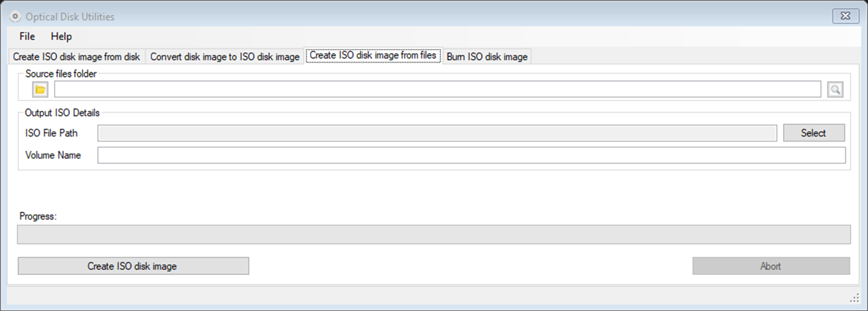Start with the Create ISO disk image button
868x311 pixels.
133,266
